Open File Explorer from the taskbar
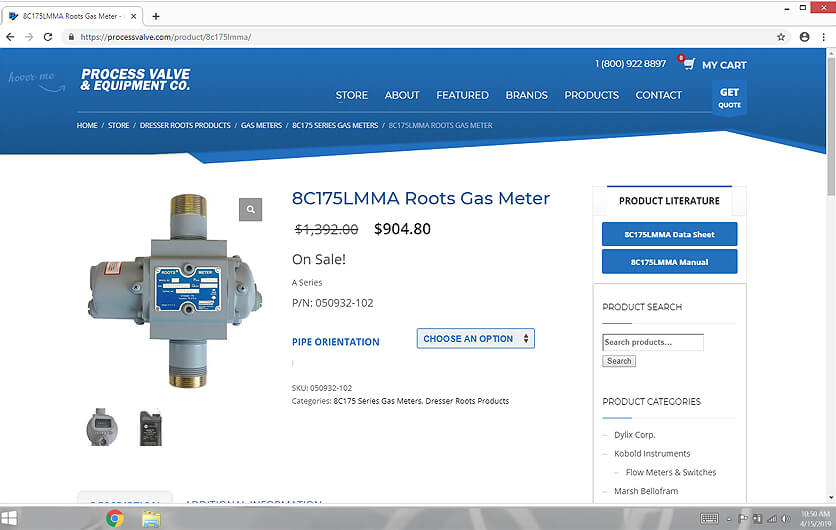836x530 pixels. point(151,519)
